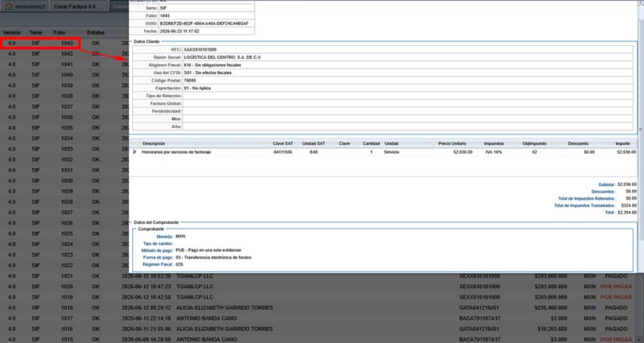Click the Código Postal value 76000
The height and width of the screenshot is (343, 644).
point(190,81)
